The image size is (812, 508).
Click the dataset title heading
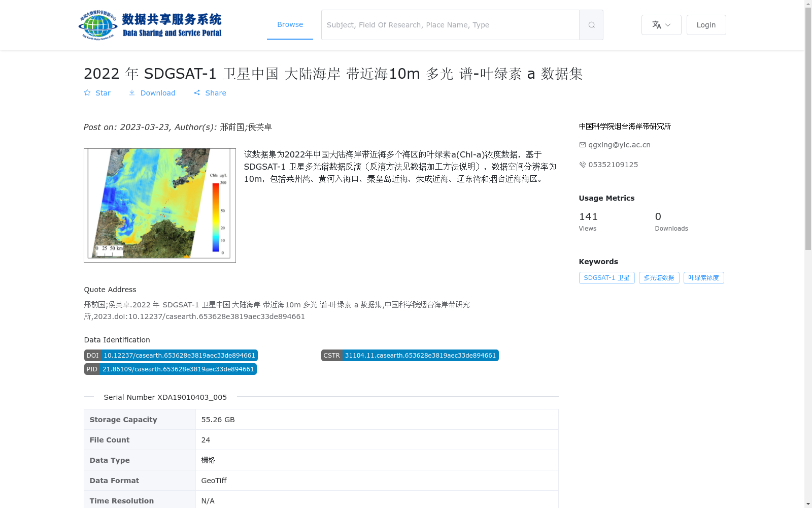tap(333, 74)
